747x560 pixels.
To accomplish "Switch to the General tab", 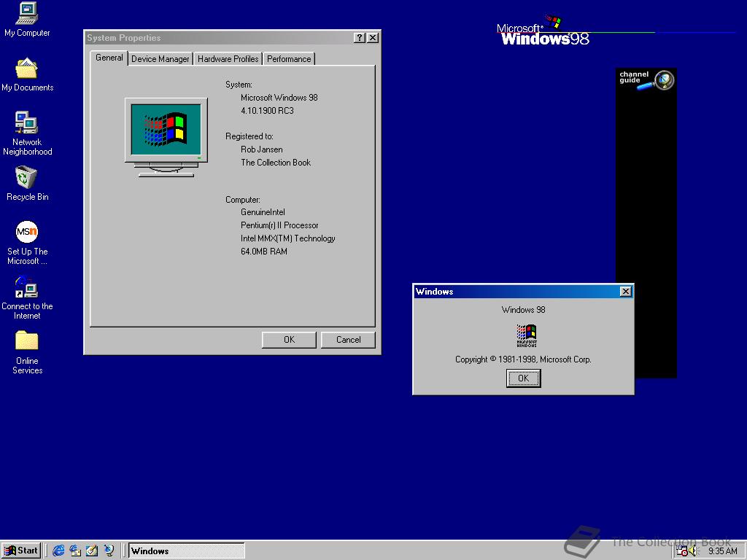I will pyautogui.click(x=109, y=58).
